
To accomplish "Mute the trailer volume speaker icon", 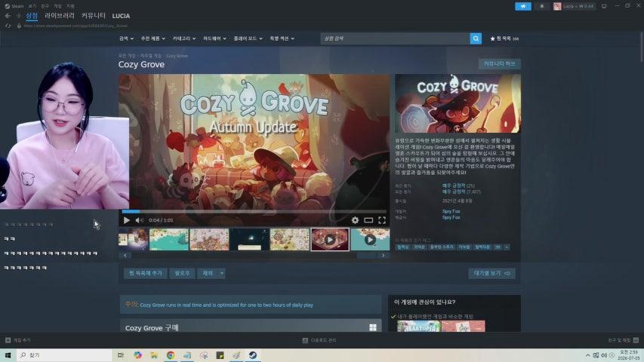I will tap(140, 220).
